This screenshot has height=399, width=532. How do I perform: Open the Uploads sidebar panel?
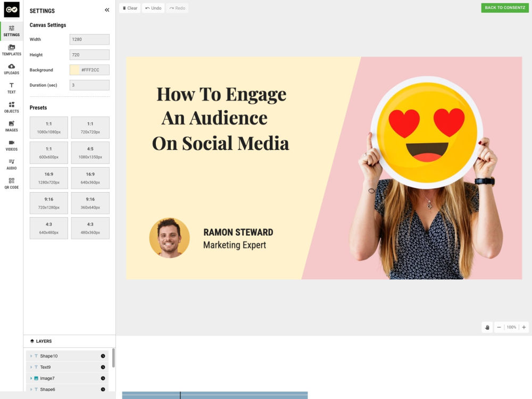(12, 69)
